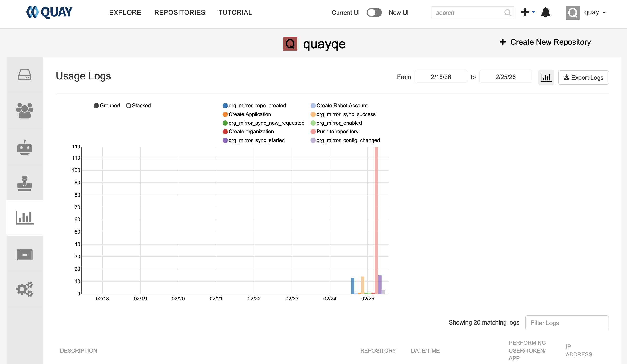The height and width of the screenshot is (364, 627).
Task: Expand the plus create-new dropdown
Action: tap(528, 12)
